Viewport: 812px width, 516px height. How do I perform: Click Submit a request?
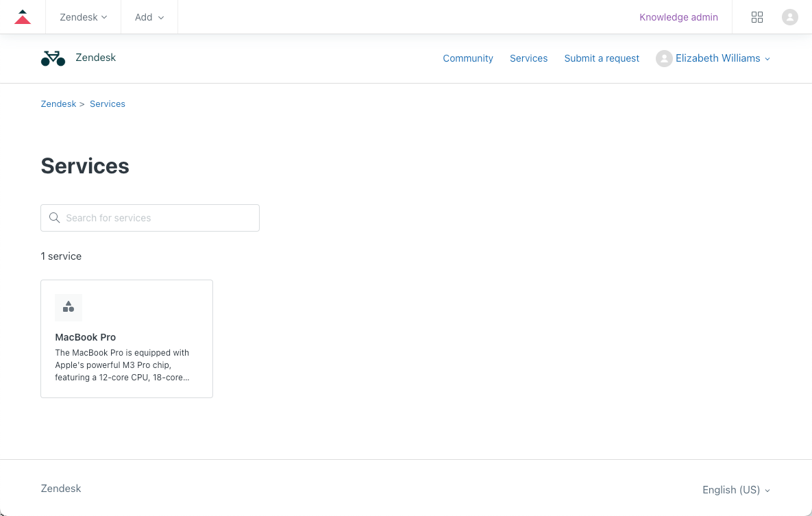coord(601,58)
